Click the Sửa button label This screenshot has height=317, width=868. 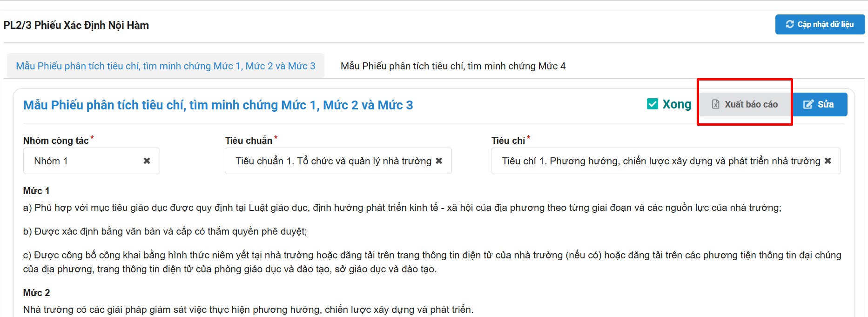(826, 104)
